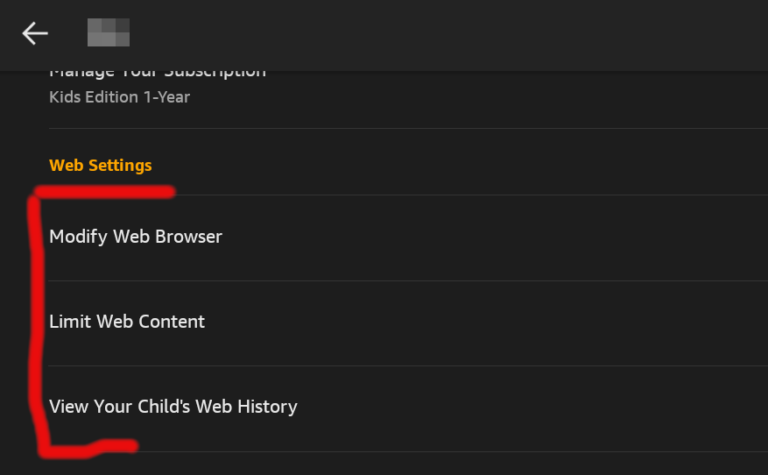Select the child profile picture beside back arrow

(108, 34)
